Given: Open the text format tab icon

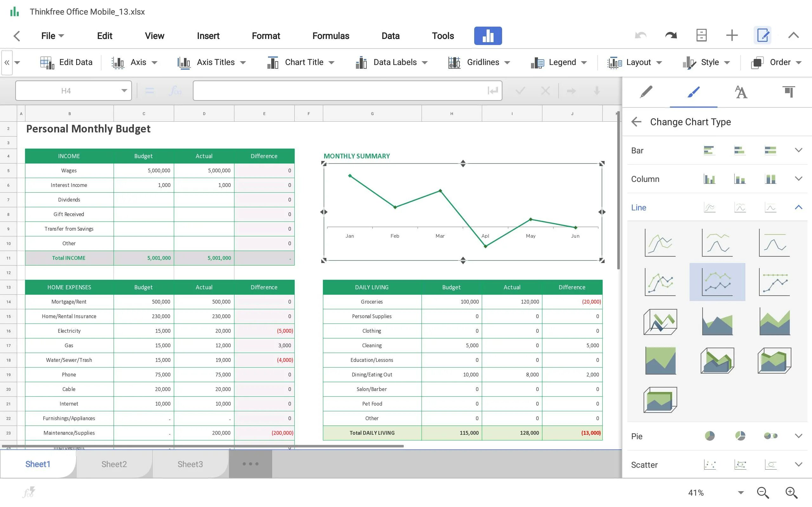Looking at the screenshot, I should (741, 92).
